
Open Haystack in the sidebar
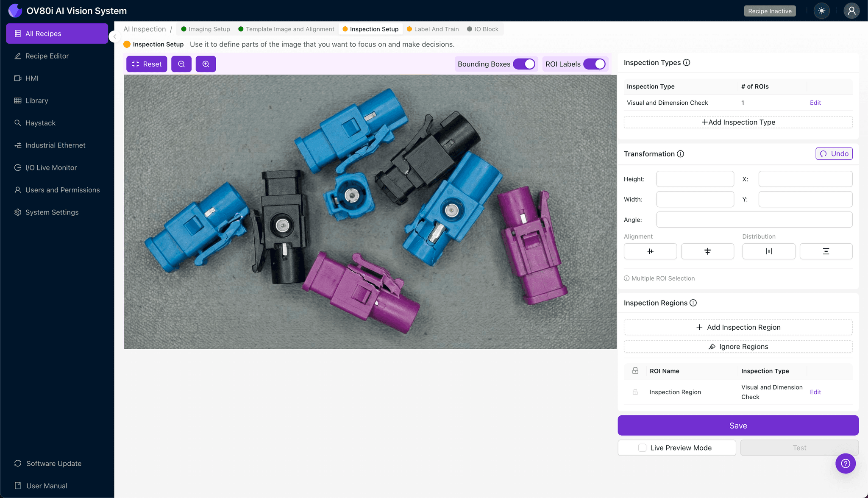click(x=40, y=123)
